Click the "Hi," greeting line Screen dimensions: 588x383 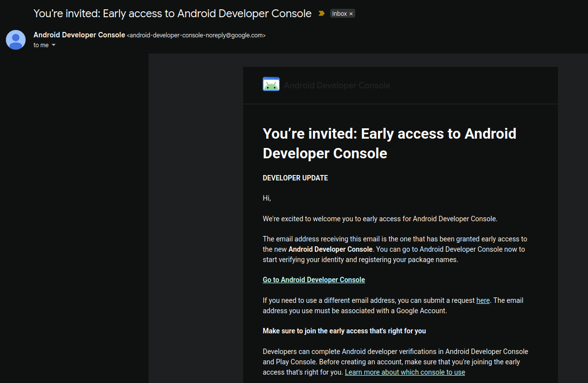[x=267, y=198]
